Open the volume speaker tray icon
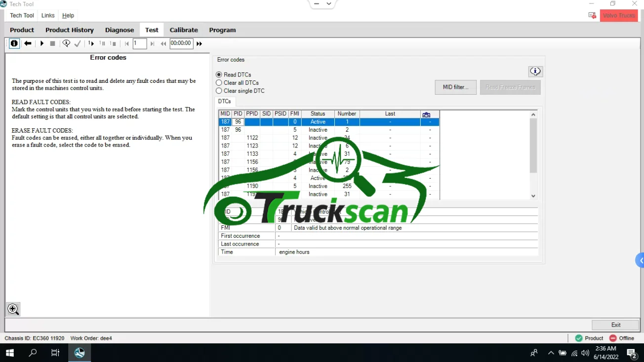Screen dimensions: 644x362 coord(585,353)
